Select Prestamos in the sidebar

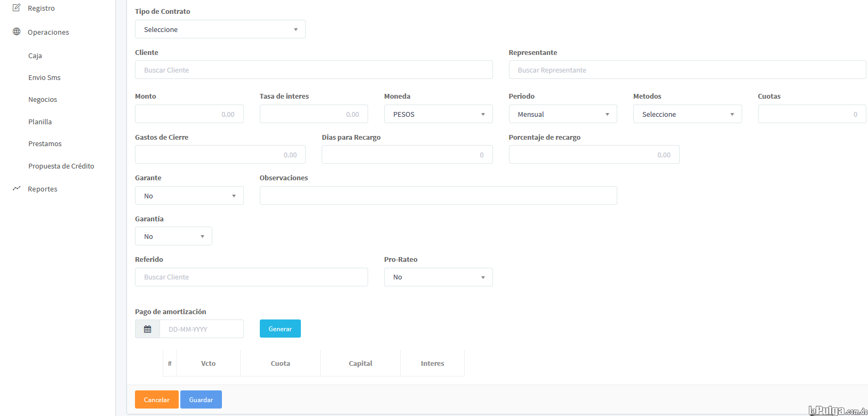45,144
